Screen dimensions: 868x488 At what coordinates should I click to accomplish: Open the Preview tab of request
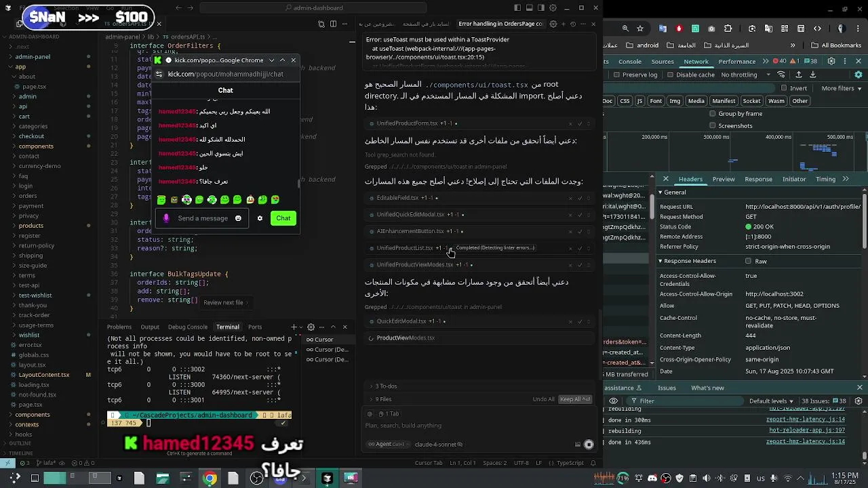[x=724, y=179]
